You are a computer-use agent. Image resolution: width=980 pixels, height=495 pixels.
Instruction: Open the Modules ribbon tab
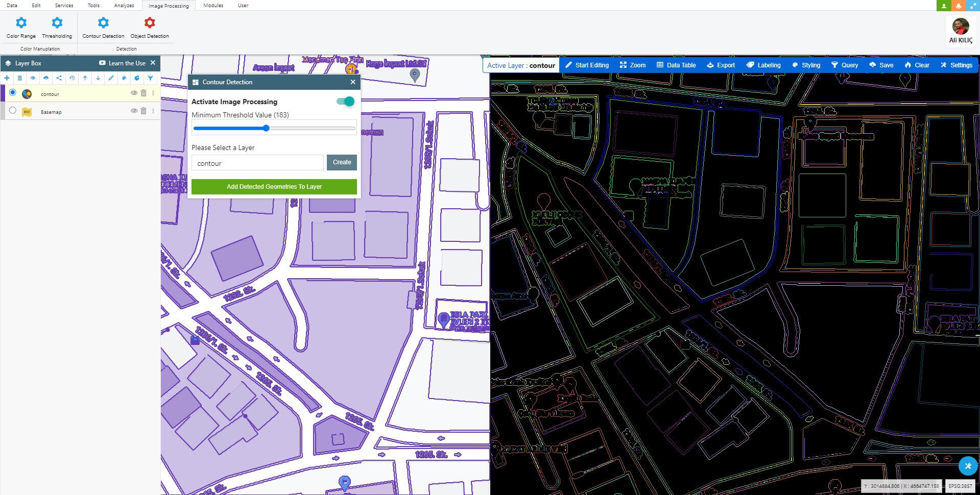click(x=213, y=5)
